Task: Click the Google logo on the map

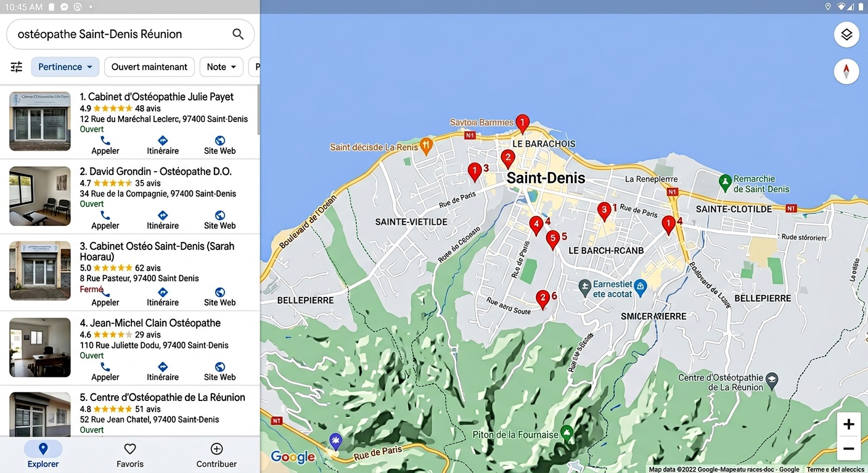Action: click(293, 457)
